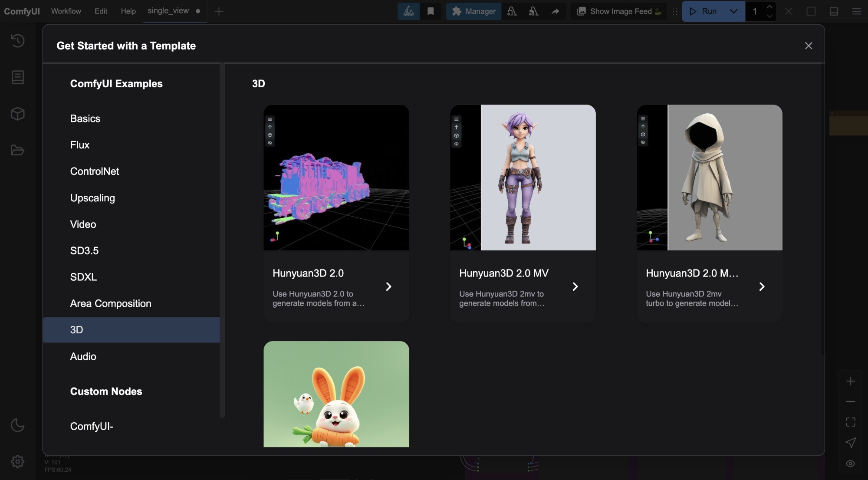This screenshot has width=868, height=480.
Task: Click the paper-plane select mode icon
Action: [851, 443]
